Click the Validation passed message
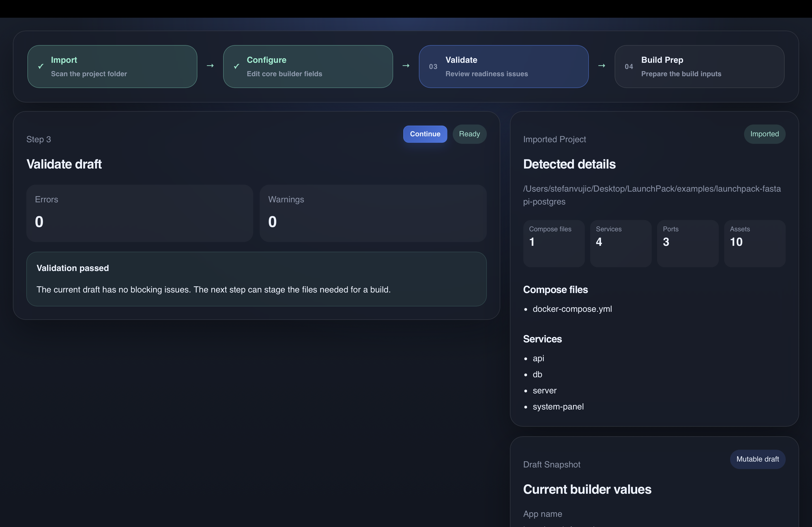This screenshot has width=812, height=527. pos(256,279)
